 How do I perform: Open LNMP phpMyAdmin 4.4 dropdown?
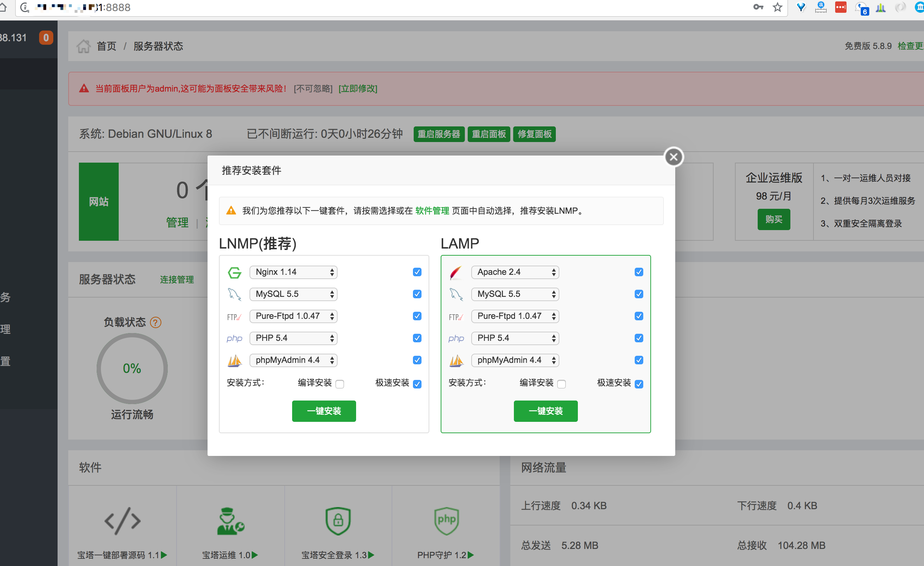click(x=293, y=360)
